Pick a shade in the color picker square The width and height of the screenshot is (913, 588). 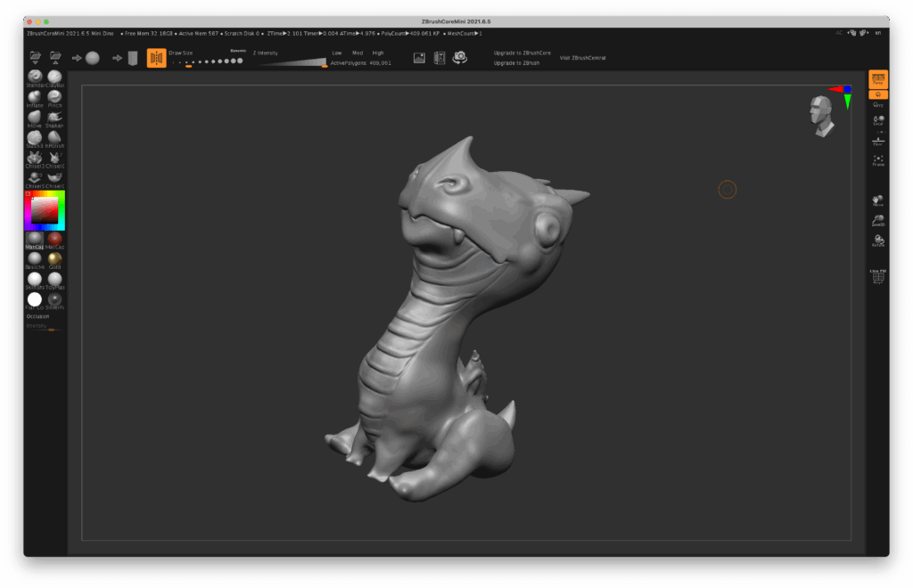[45, 210]
